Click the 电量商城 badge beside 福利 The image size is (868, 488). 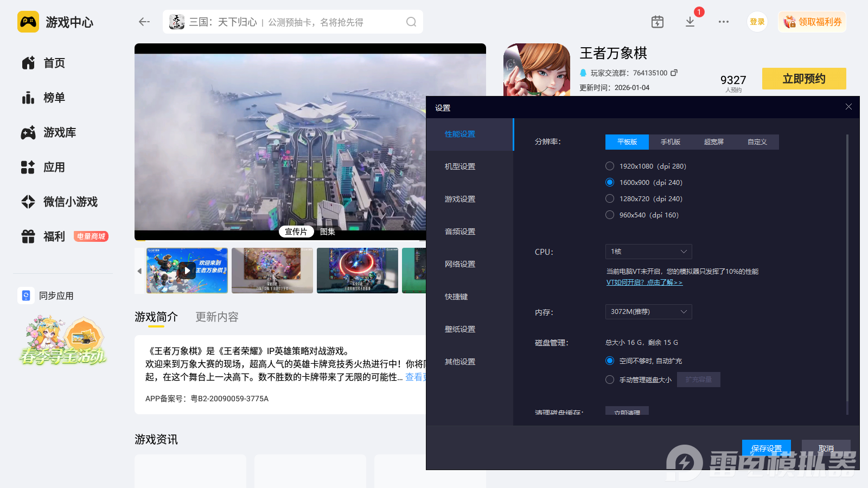click(91, 236)
